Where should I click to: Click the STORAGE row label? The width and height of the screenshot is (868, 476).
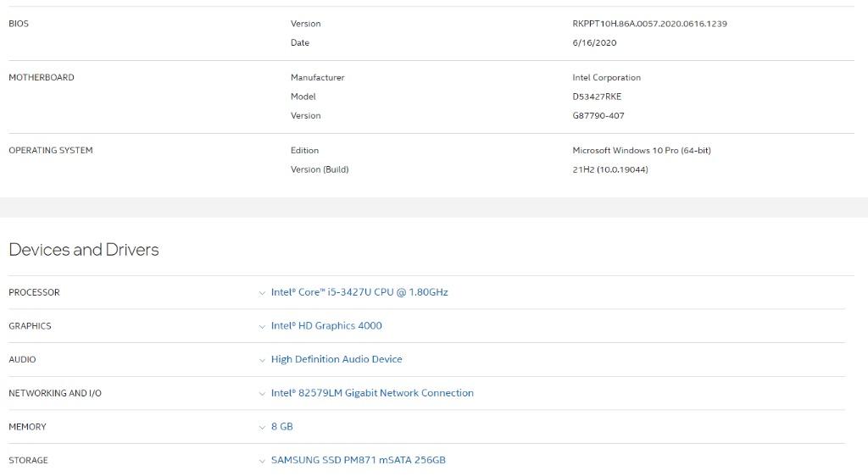coord(28,461)
